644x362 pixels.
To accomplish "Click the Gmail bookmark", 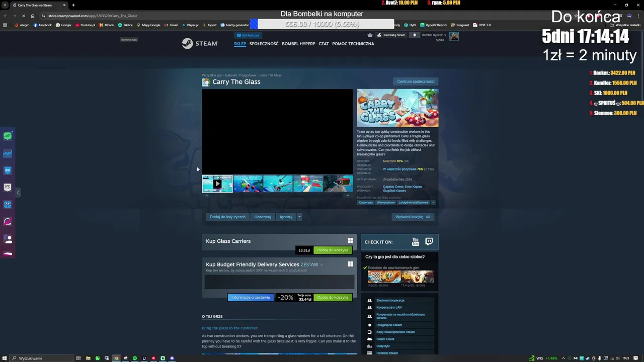I will (171, 25).
